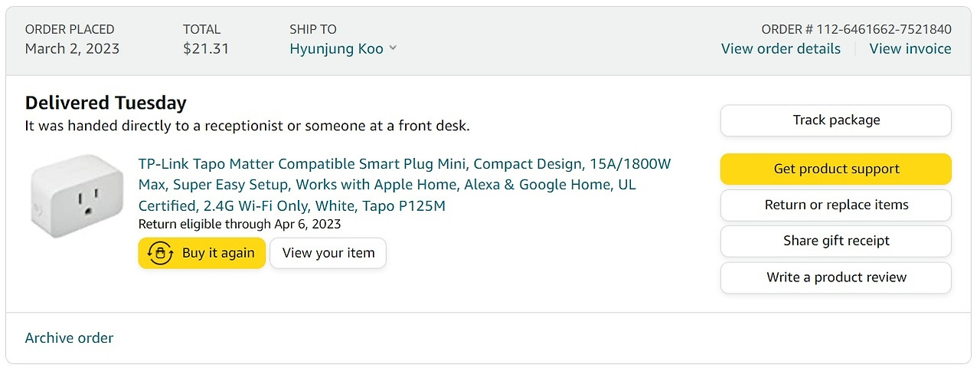Screen dimensions: 980x368
Task: Select Return or replace items
Action: (835, 205)
